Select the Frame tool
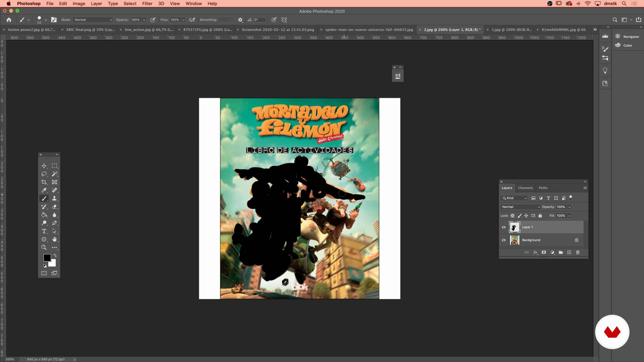 pyautogui.click(x=54, y=182)
